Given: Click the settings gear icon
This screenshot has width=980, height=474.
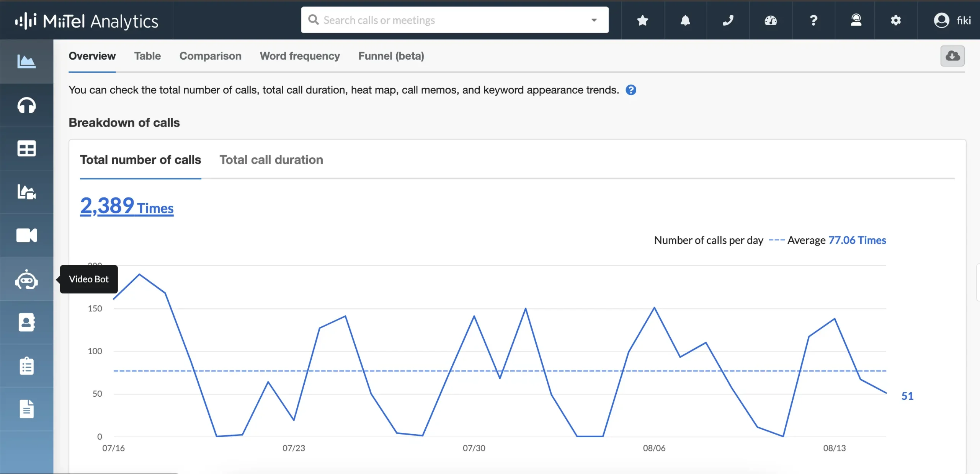Looking at the screenshot, I should pyautogui.click(x=895, y=20).
